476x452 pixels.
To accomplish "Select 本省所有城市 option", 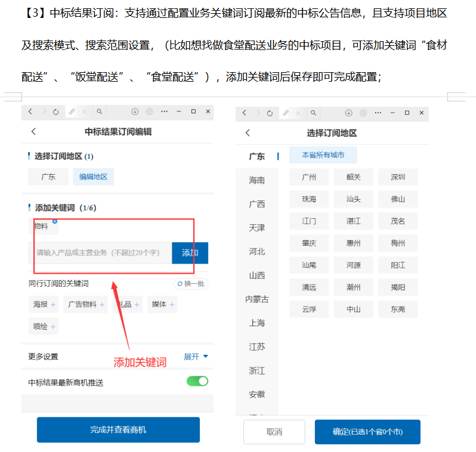I will pyautogui.click(x=323, y=155).
